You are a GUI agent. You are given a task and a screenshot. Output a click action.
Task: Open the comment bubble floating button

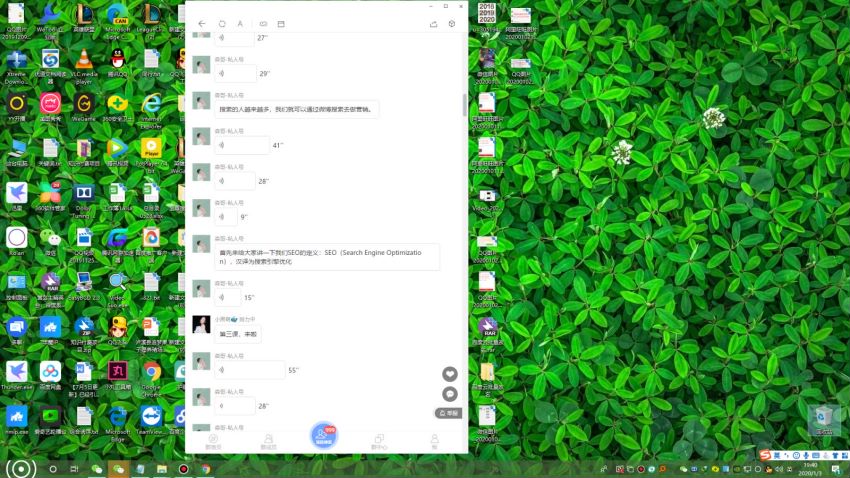[x=450, y=394]
